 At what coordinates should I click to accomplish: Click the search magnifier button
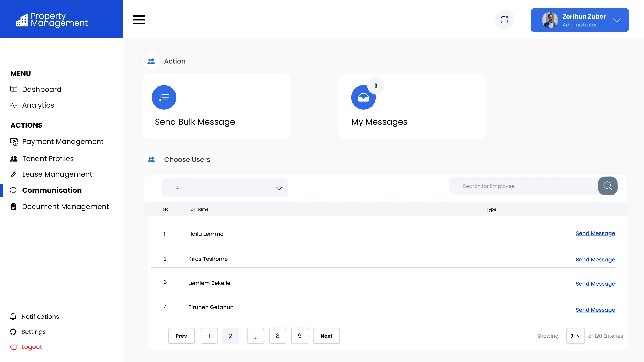click(607, 186)
